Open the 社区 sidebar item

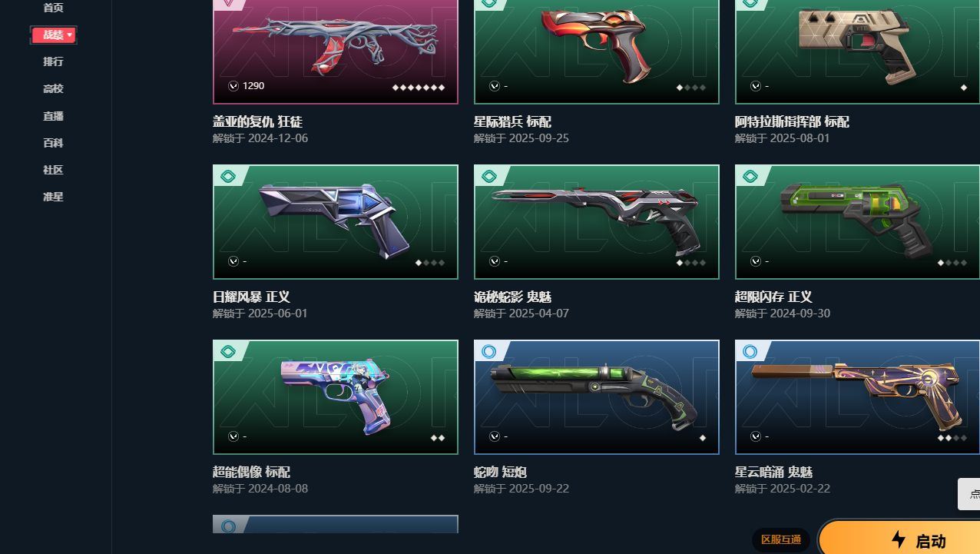[x=53, y=170]
